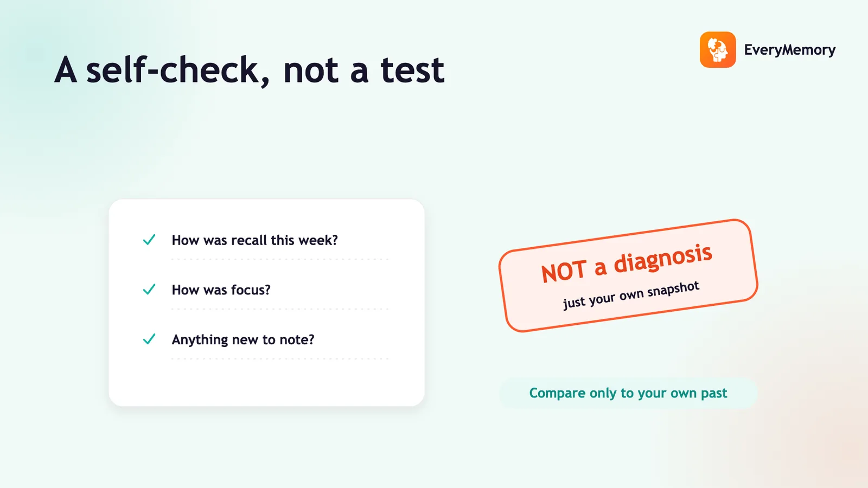
Task: Click the slide title A self-check, not a test
Action: tap(250, 70)
